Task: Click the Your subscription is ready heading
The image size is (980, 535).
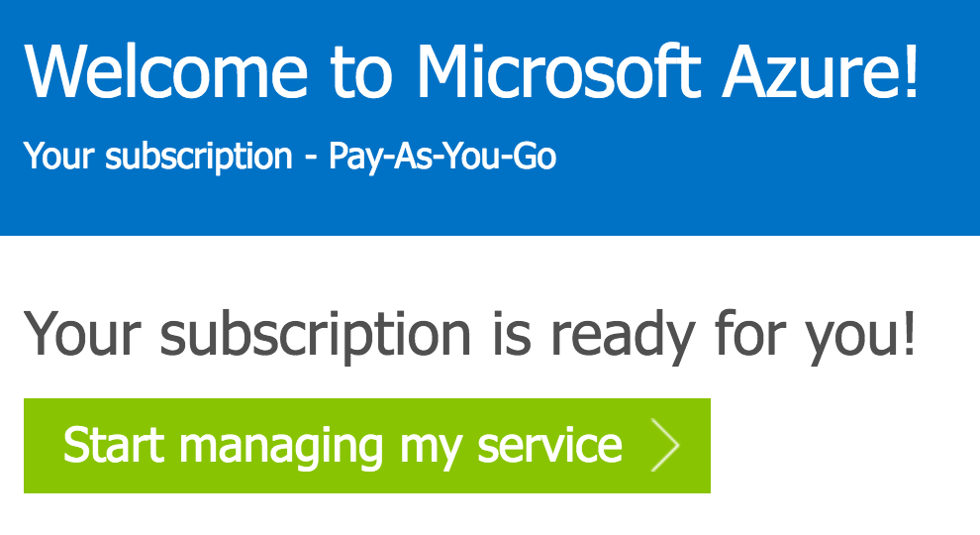Action: click(470, 335)
